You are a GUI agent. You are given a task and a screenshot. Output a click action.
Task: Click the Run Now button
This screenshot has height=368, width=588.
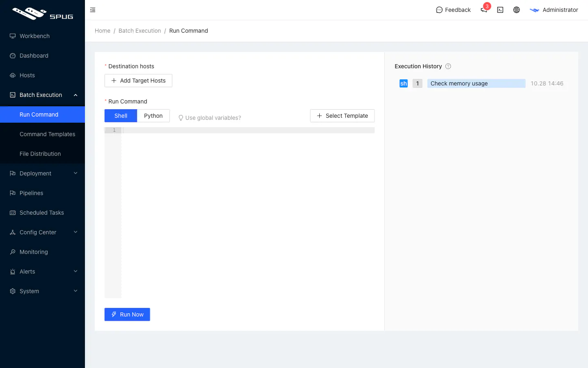pos(127,314)
